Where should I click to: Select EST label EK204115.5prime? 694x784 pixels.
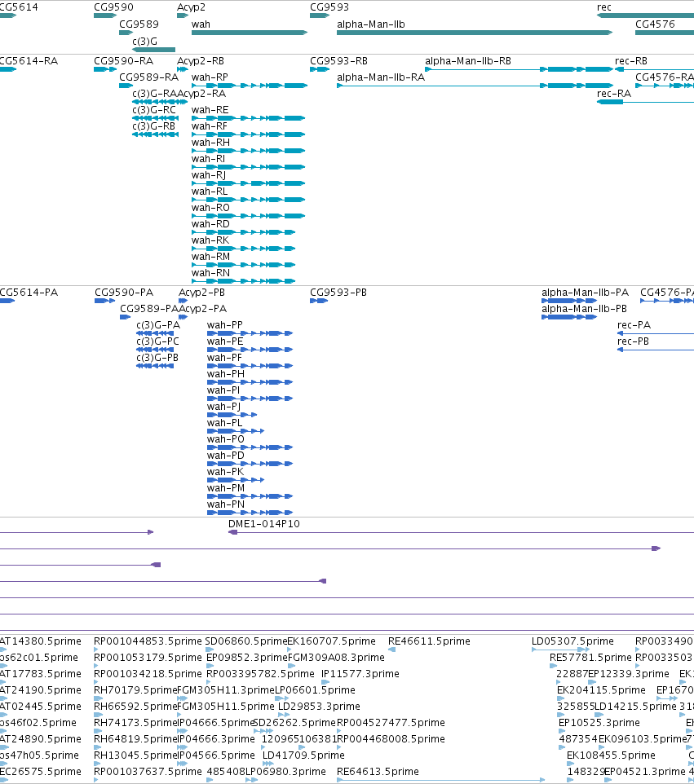coord(601,690)
